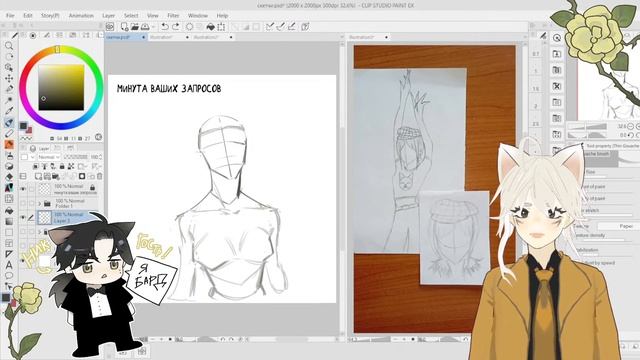The height and width of the screenshot is (360, 640).
Task: Click the search icon atop material icon column
Action: click(557, 38)
